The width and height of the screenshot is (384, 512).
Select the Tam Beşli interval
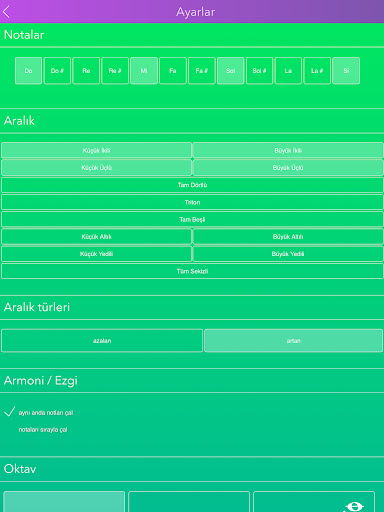click(192, 220)
